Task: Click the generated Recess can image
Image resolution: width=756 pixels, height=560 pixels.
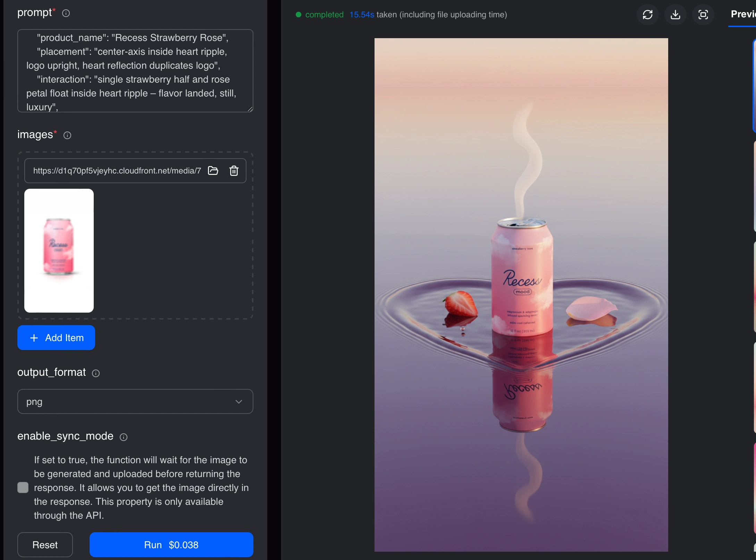Action: click(521, 295)
